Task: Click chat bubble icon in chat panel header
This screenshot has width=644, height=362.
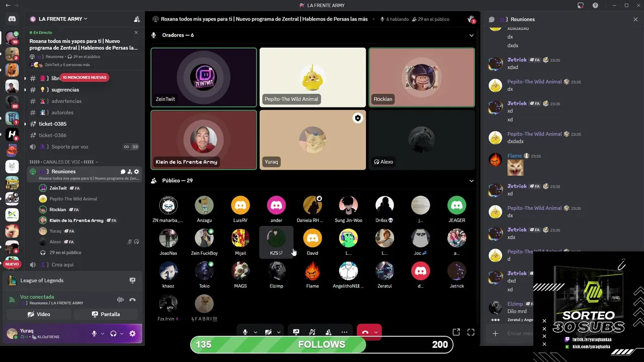Action: coord(492,19)
